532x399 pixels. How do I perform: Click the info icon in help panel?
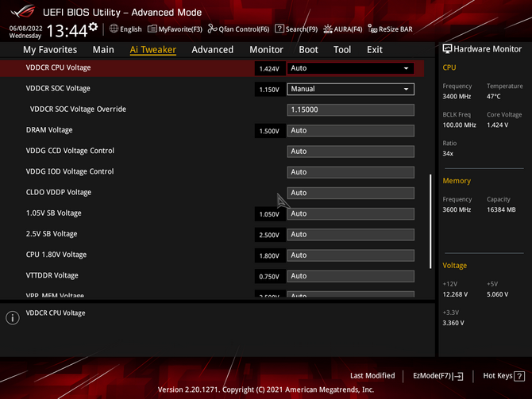pos(13,318)
